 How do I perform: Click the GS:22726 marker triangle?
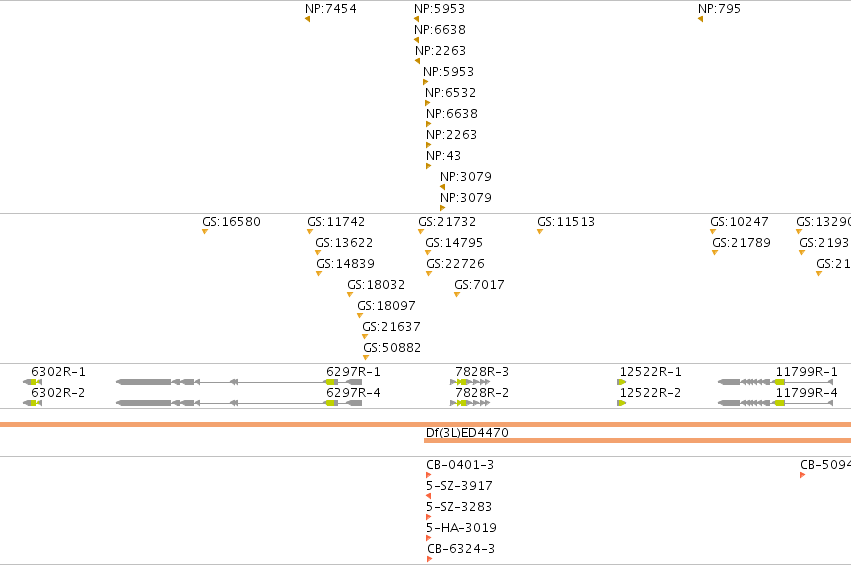click(429, 274)
